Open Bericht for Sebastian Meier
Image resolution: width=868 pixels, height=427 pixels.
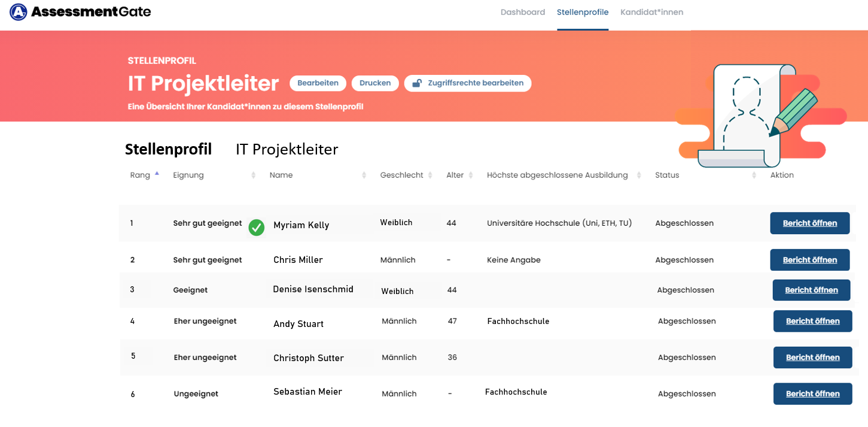click(812, 393)
